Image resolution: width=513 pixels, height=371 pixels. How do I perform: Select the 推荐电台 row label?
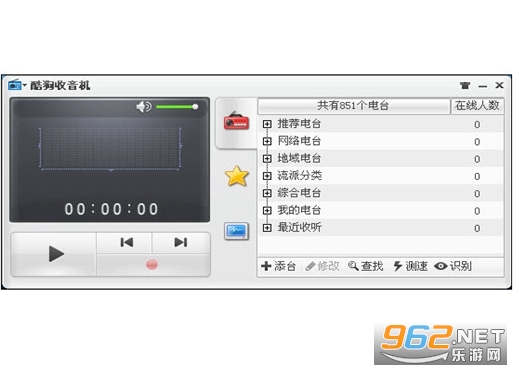[x=299, y=124]
